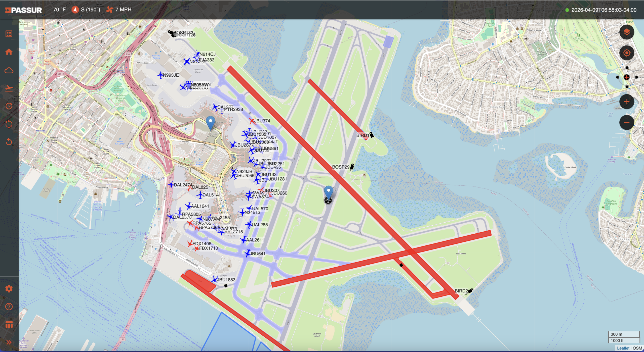
Task: Click the recenter target location button
Action: (x=626, y=53)
